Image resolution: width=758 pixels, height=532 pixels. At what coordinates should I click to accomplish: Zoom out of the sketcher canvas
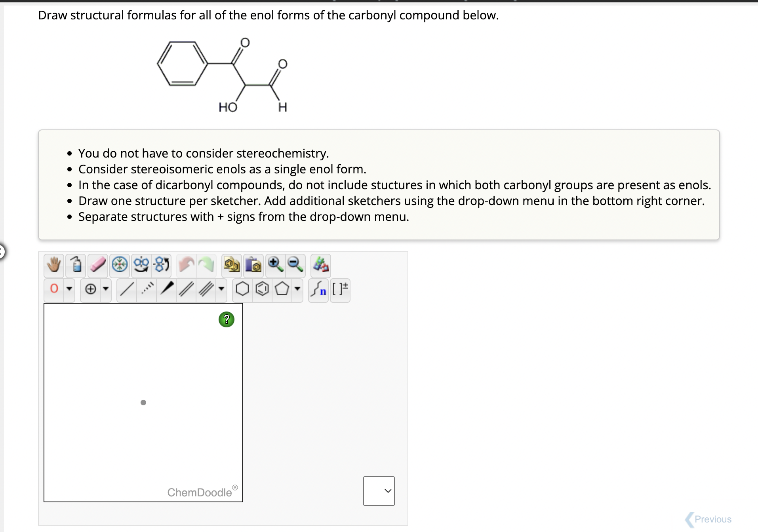[295, 265]
